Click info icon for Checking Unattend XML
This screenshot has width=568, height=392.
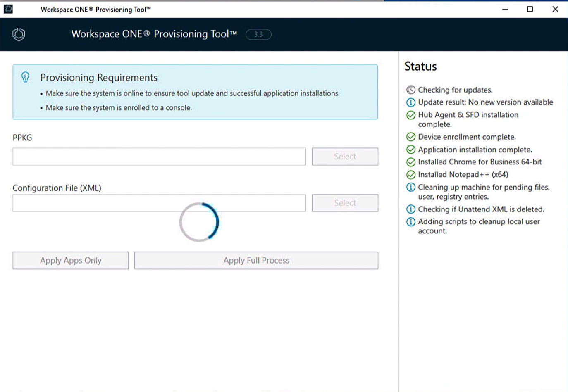(x=410, y=209)
